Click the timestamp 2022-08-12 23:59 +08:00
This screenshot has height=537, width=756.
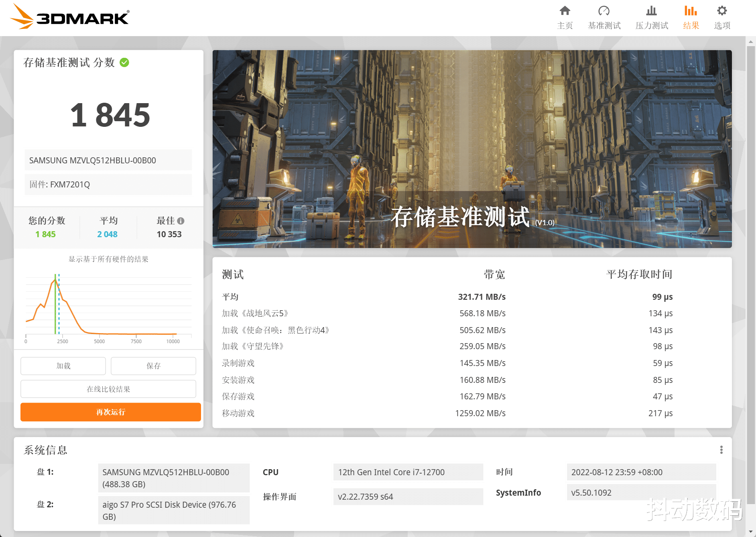click(x=641, y=472)
